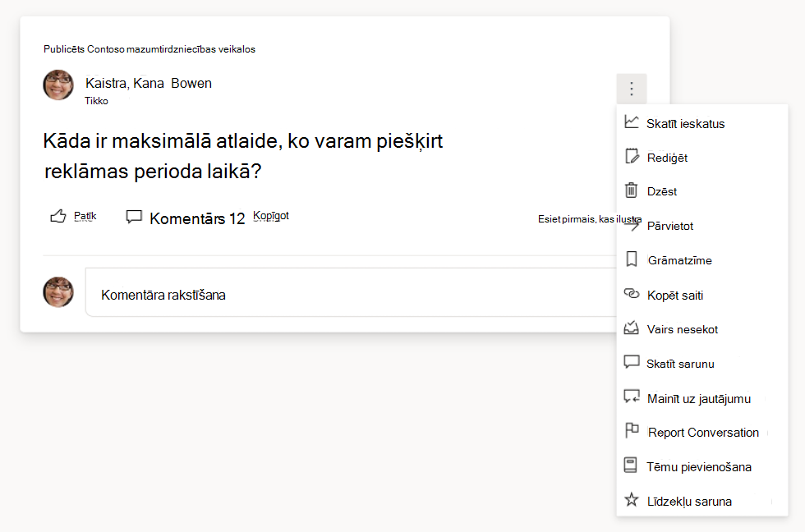Click Komentārs 12 button text

(197, 218)
